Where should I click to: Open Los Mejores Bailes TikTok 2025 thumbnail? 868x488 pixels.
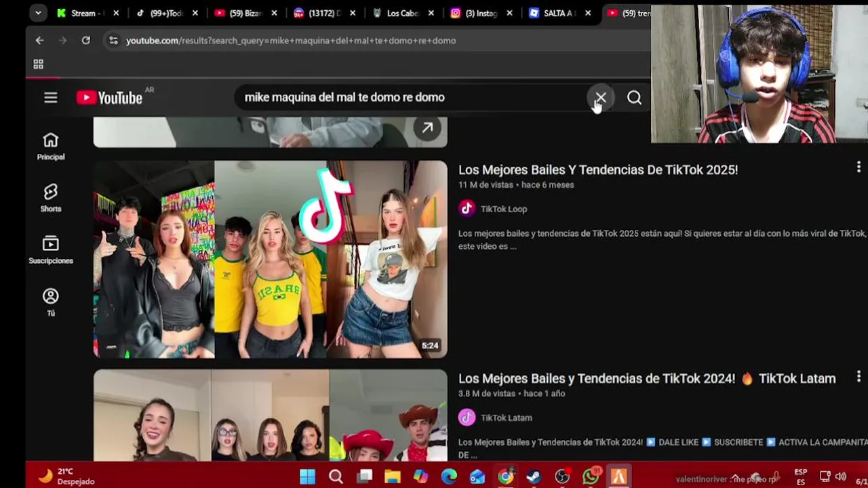(271, 259)
